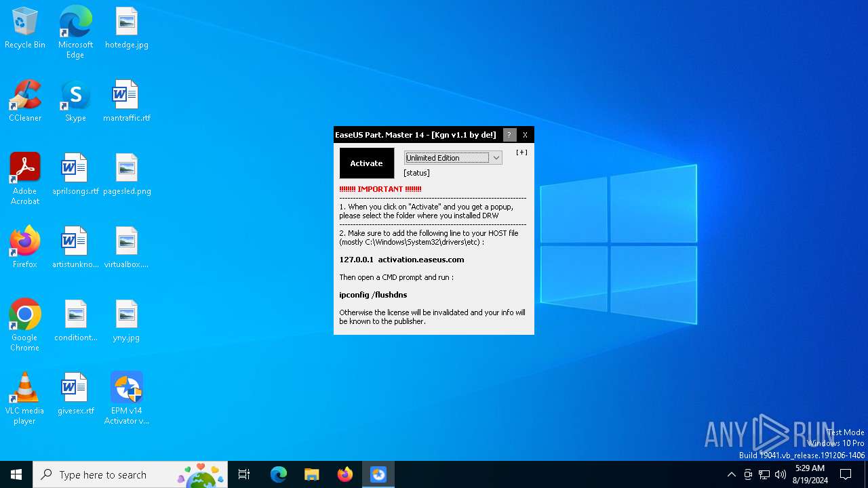Select the hotedge.jpg file icon

pyautogui.click(x=127, y=28)
